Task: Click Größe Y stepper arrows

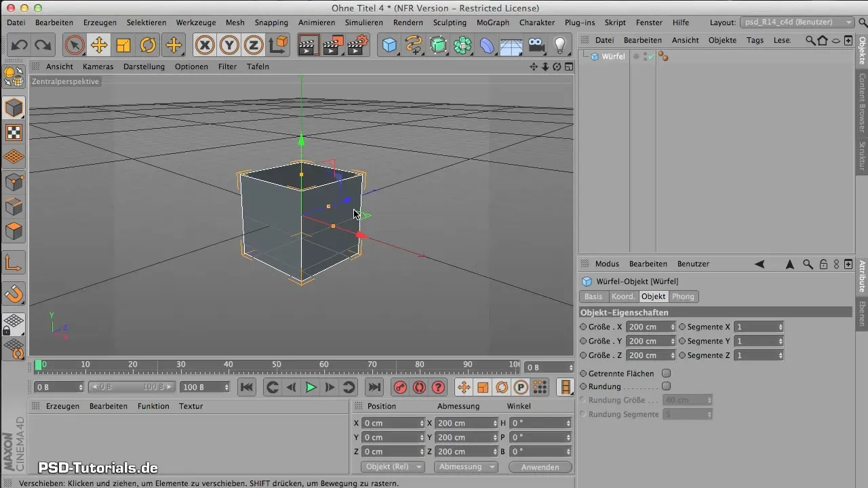Action: pyautogui.click(x=673, y=341)
